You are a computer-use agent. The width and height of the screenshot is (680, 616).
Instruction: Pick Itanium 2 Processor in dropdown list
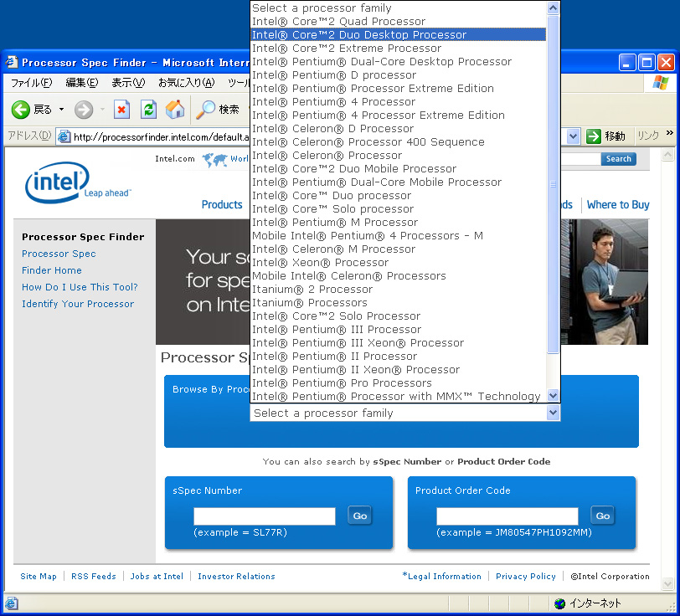312,290
